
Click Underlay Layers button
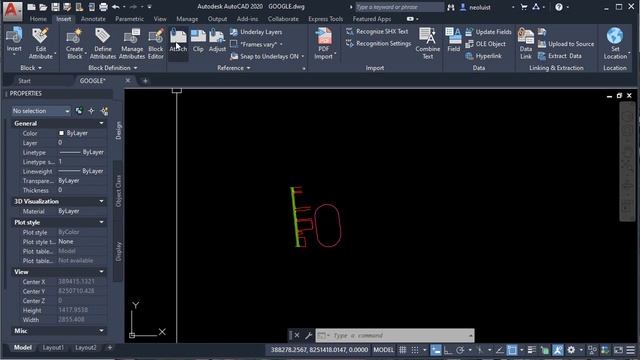256,32
